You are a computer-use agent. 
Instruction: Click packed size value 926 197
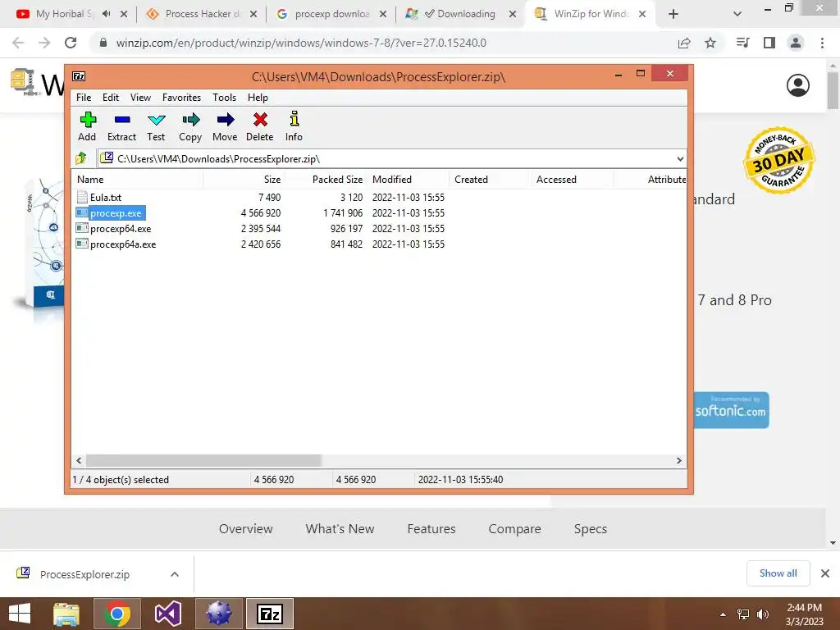point(347,229)
